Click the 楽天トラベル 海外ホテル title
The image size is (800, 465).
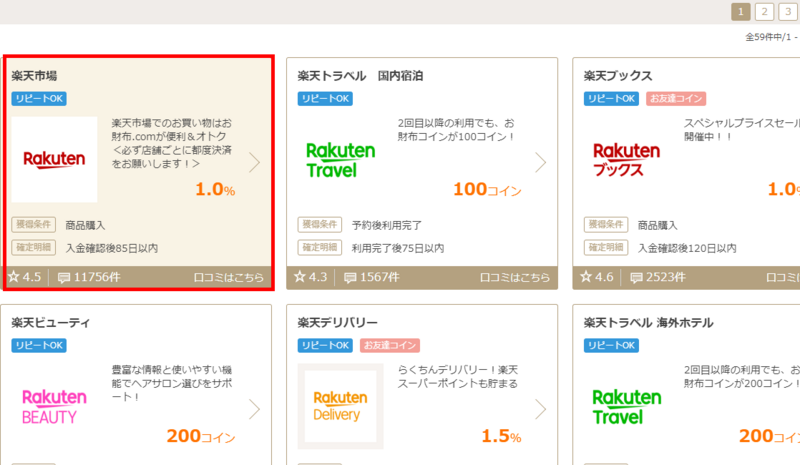point(648,323)
